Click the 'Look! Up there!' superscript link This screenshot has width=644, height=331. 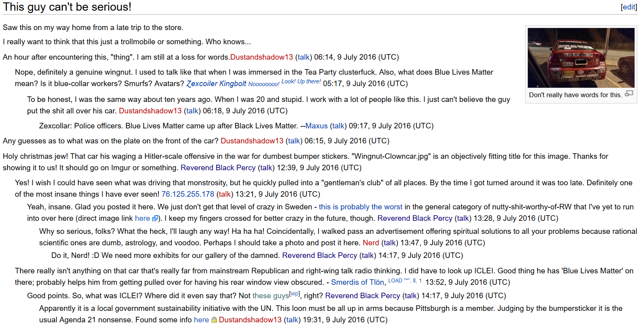[301, 81]
